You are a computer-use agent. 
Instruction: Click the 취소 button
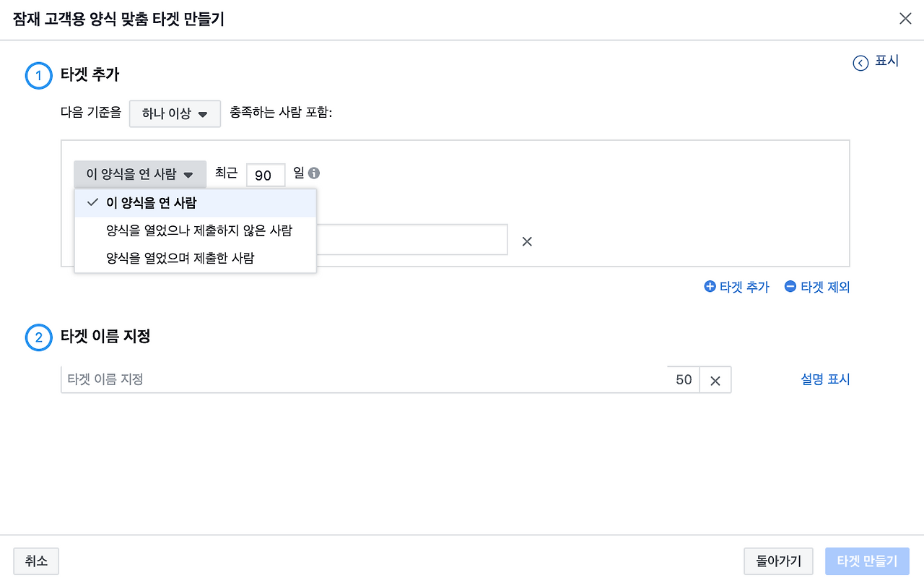coord(35,561)
